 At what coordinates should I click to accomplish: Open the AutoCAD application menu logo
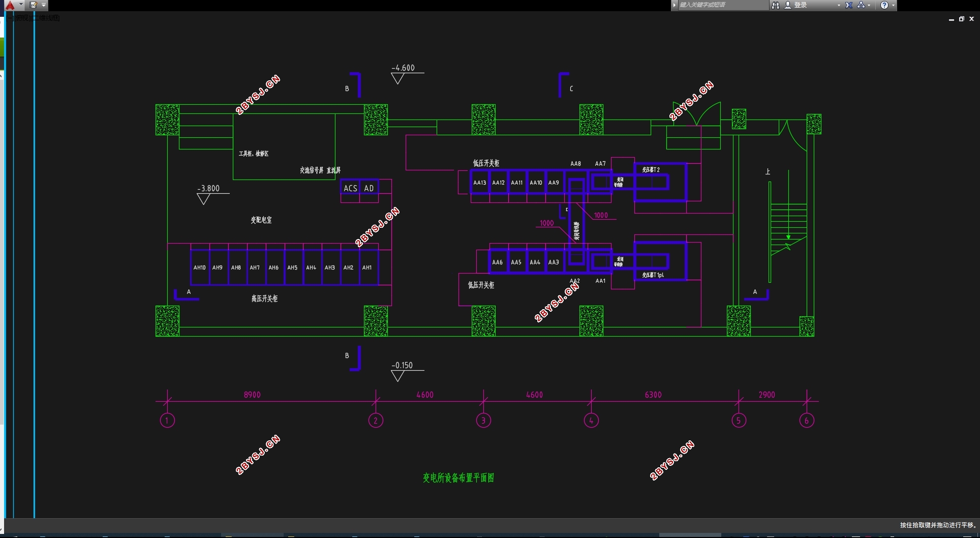pyautogui.click(x=10, y=5)
